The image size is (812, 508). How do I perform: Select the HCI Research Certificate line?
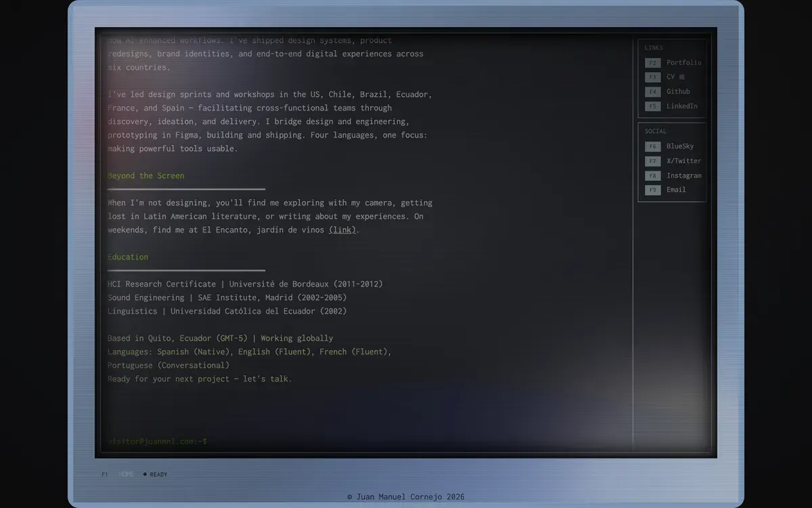pos(246,284)
